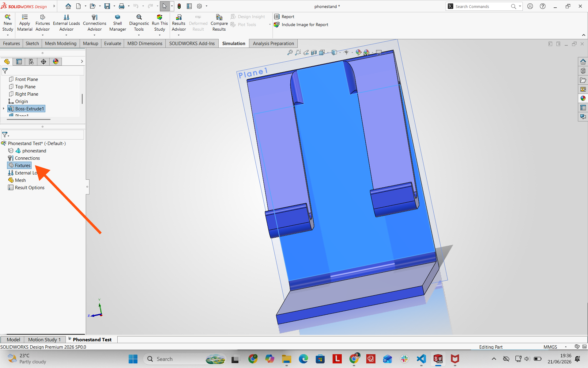The image size is (588, 368).
Task: Click in the Search Commands field
Action: coord(482,6)
